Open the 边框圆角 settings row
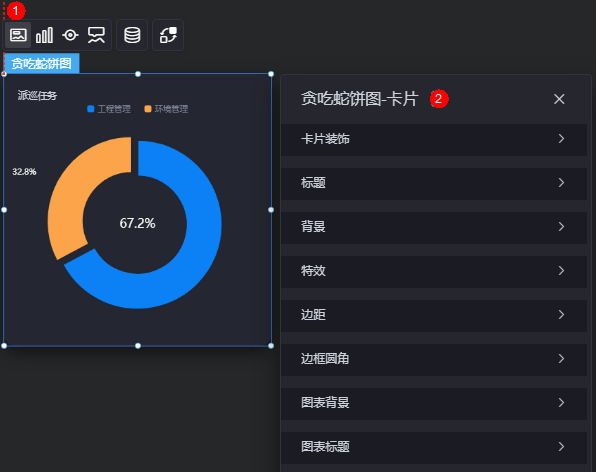The height and width of the screenshot is (472, 596). pos(434,360)
